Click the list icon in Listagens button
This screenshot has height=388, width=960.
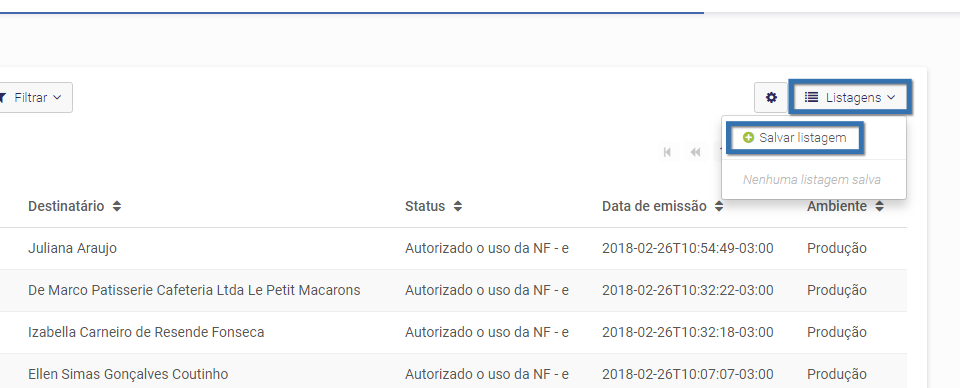811,97
